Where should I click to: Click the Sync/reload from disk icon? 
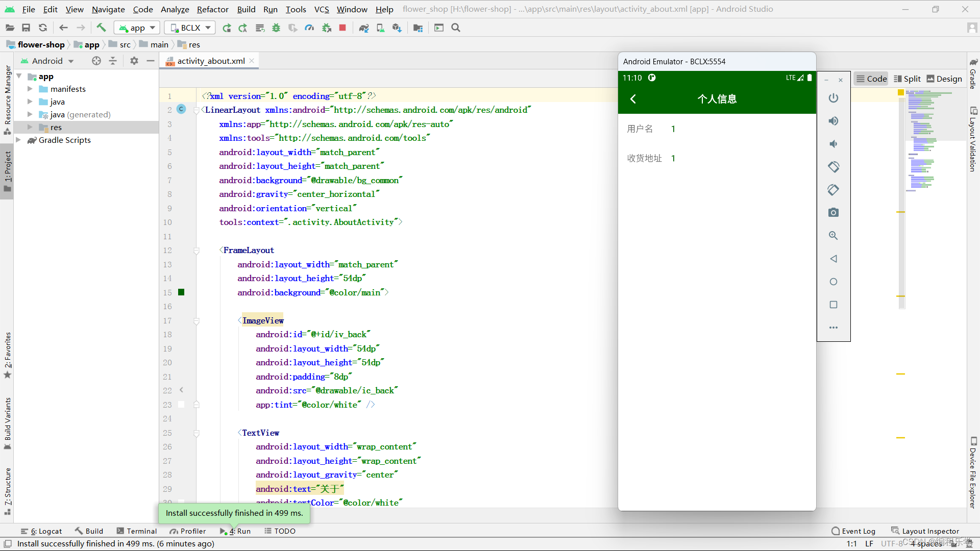(x=43, y=28)
